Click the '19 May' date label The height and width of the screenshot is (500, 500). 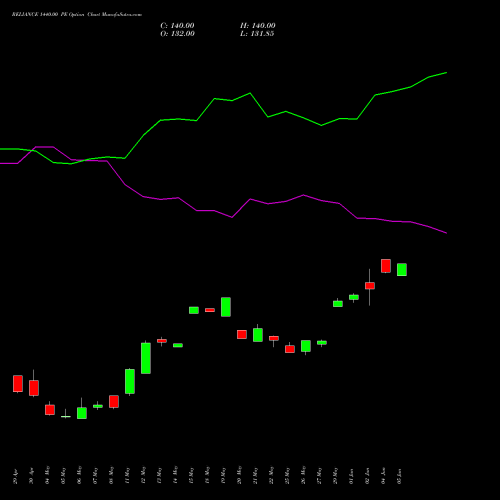223,475
